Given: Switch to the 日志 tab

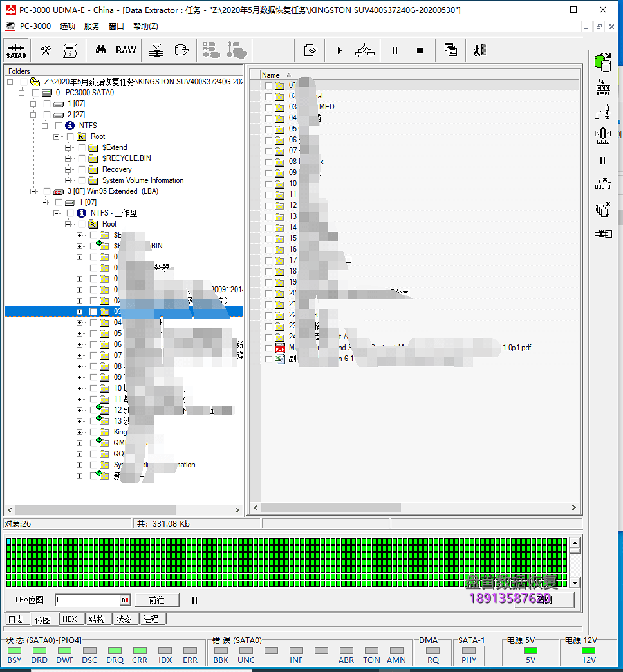Looking at the screenshot, I should pos(16,619).
